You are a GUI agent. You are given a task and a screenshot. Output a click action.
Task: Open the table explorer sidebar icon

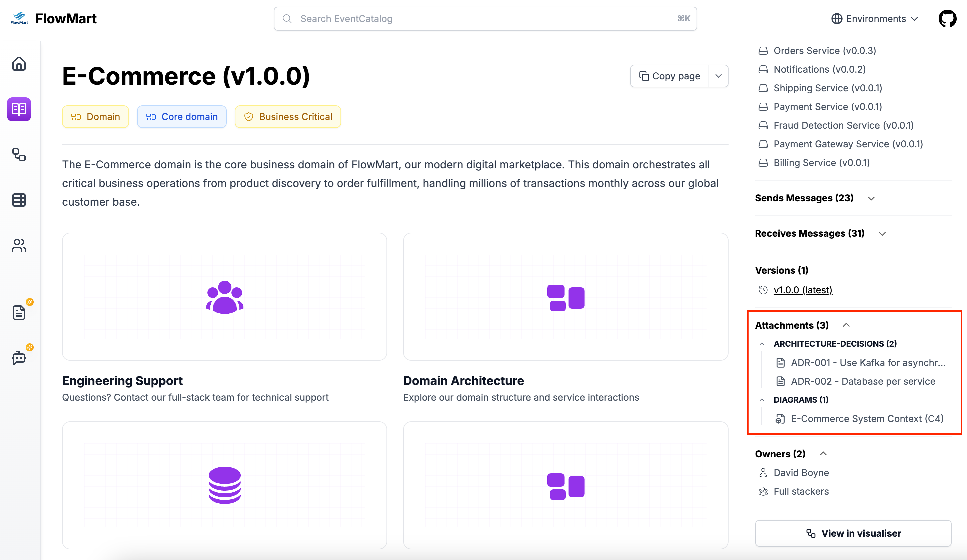[x=19, y=200]
